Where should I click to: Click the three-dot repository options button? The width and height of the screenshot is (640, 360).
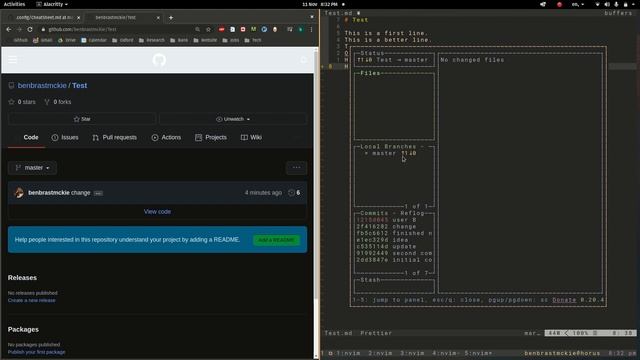[297, 167]
